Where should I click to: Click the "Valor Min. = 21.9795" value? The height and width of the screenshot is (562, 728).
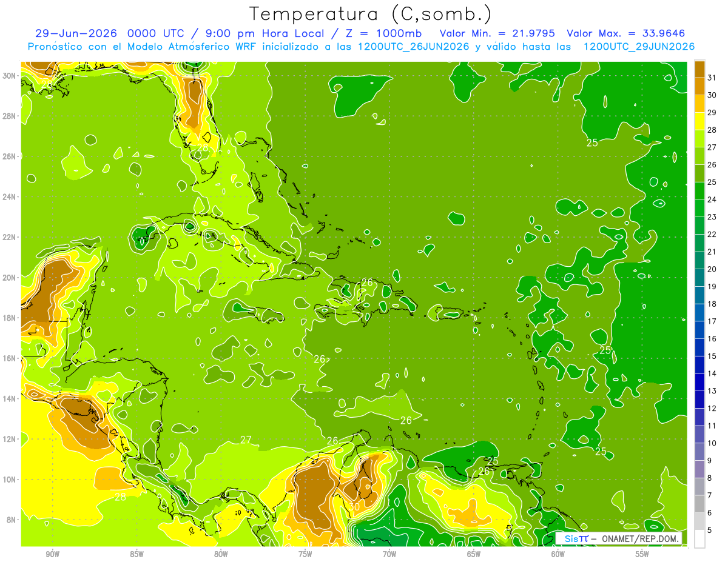coord(497,33)
